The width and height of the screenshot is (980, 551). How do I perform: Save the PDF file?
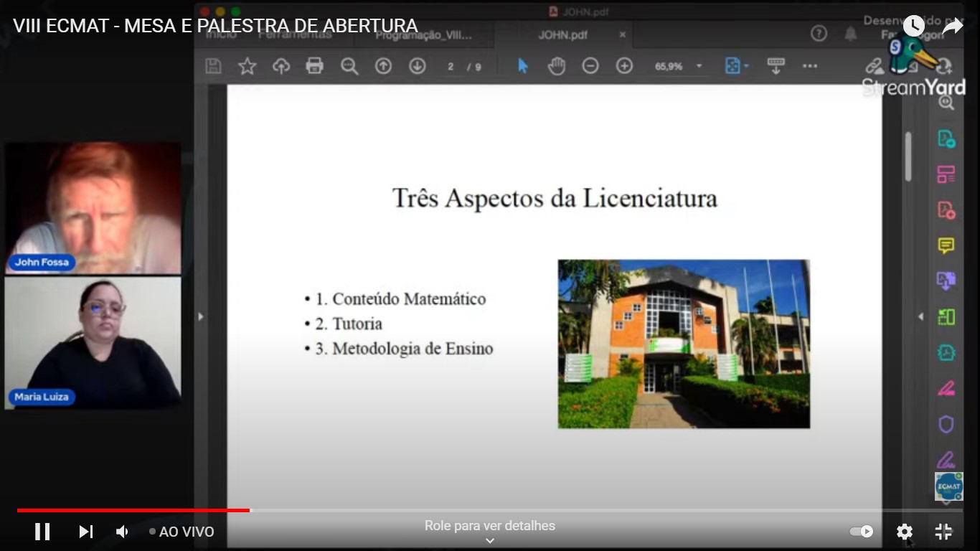213,65
